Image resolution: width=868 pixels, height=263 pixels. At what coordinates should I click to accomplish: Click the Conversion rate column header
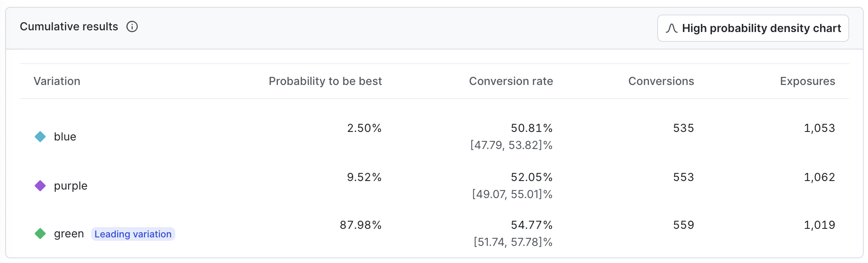(x=511, y=81)
